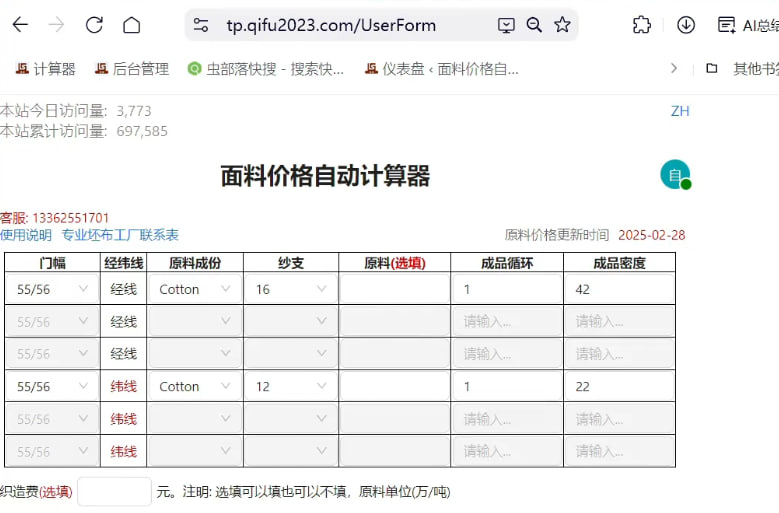Click the teal user avatar icon
This screenshot has width=779, height=513.
point(675,174)
